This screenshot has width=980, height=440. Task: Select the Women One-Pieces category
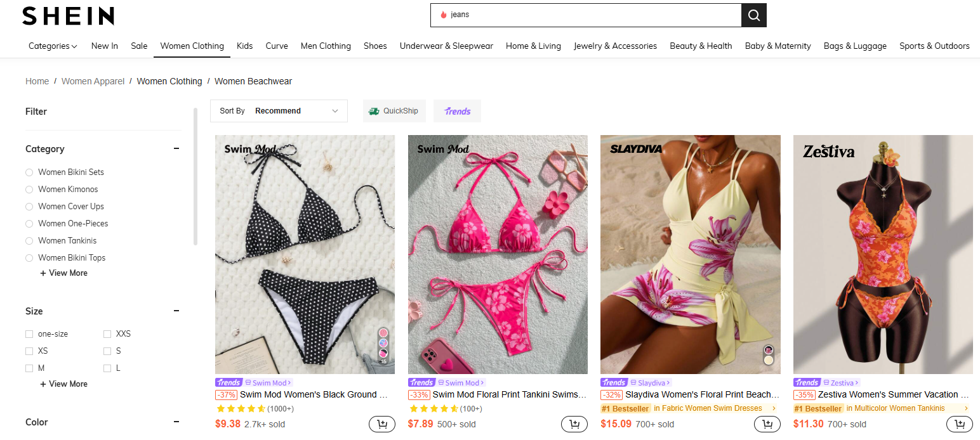(x=29, y=223)
